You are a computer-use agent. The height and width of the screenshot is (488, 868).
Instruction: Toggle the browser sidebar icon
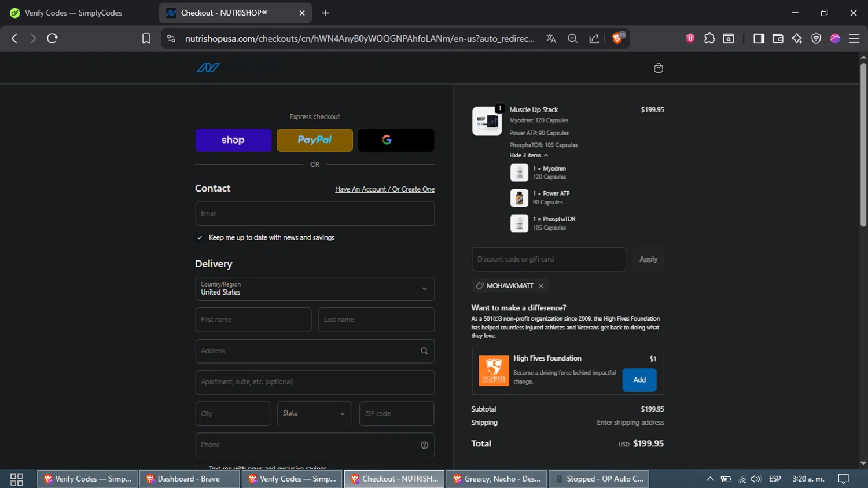pyautogui.click(x=759, y=38)
